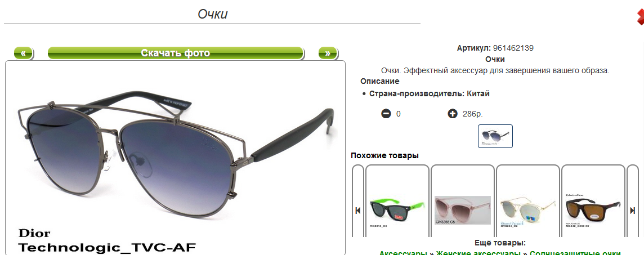Decrease quantity with the minus icon
This screenshot has height=255, width=644.
[386, 114]
